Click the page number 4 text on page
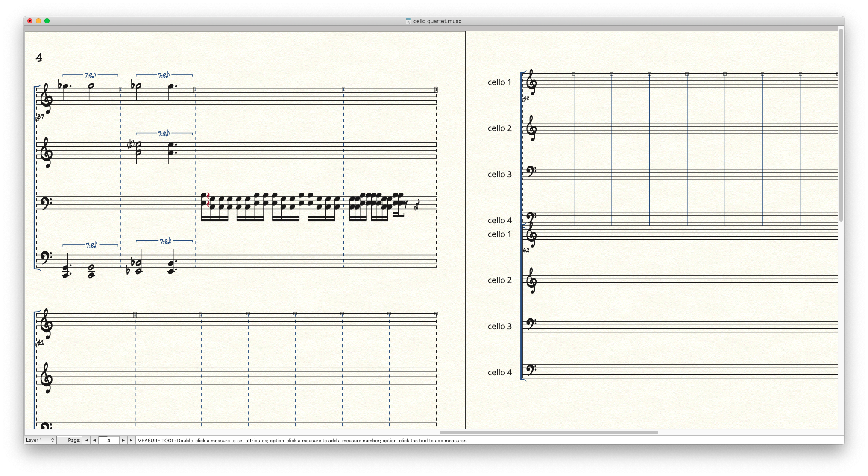The height and width of the screenshot is (476, 868). point(39,58)
